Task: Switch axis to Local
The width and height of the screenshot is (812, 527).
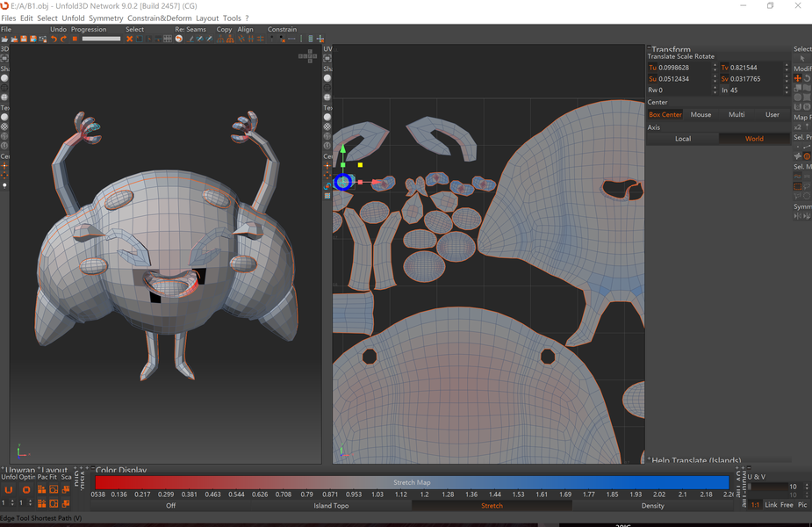Action: click(683, 139)
